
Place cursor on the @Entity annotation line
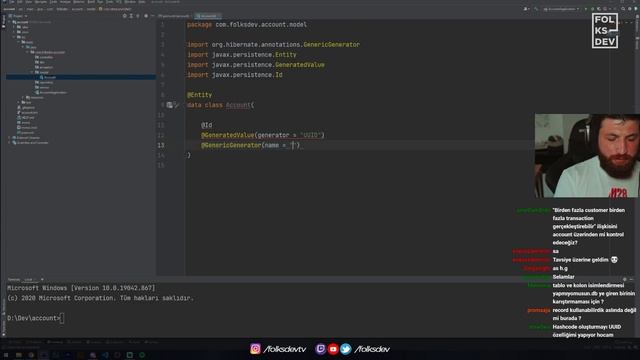[x=200, y=95]
